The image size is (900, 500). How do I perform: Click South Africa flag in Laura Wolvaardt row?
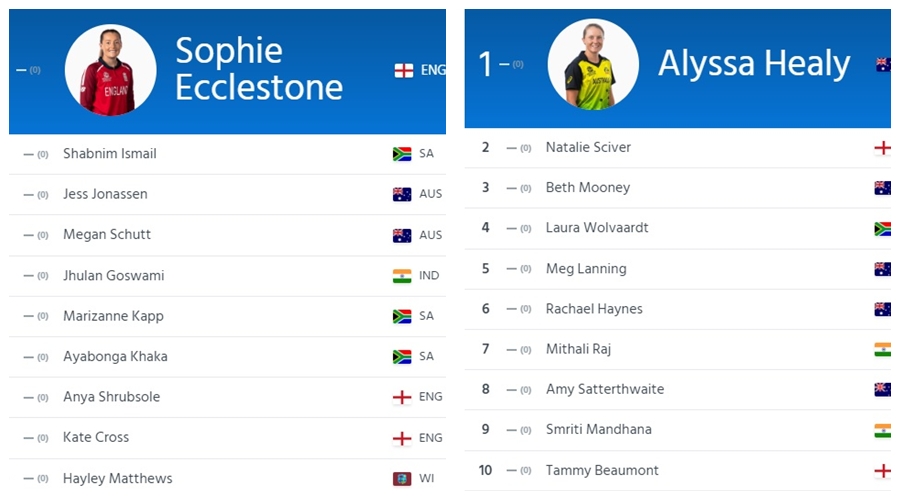pos(882,228)
